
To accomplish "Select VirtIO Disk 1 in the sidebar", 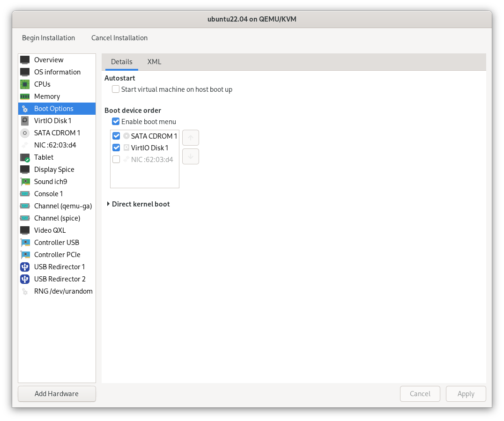I will (57, 121).
